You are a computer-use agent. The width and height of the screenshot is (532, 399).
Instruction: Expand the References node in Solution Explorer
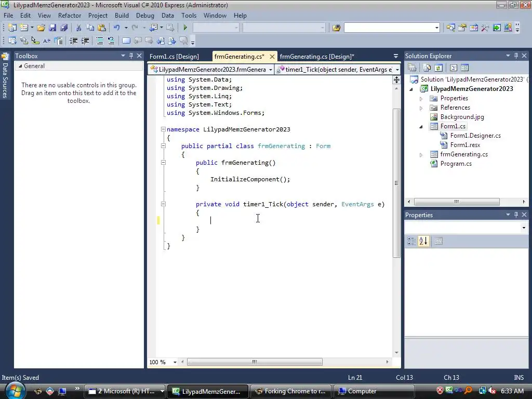(421, 108)
